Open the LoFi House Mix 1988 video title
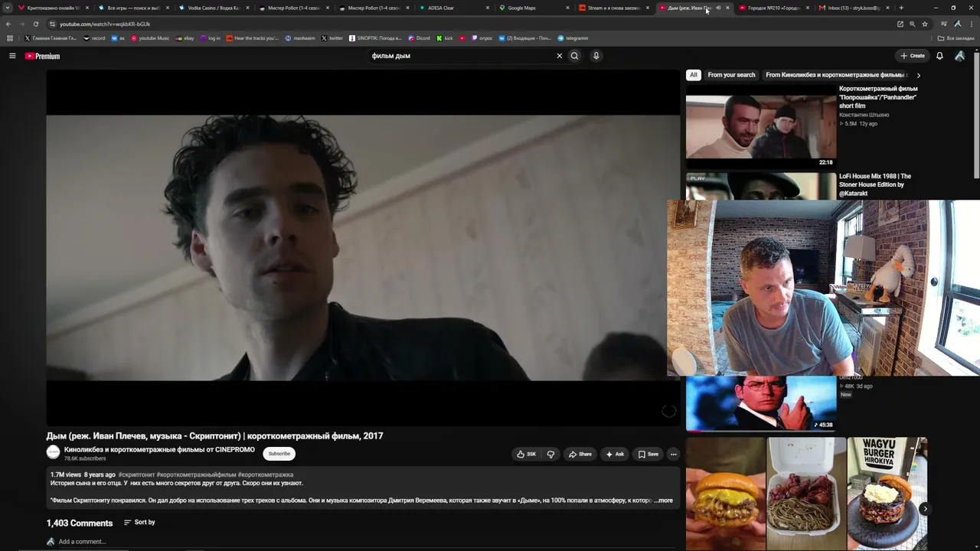980x551 pixels. 875,185
